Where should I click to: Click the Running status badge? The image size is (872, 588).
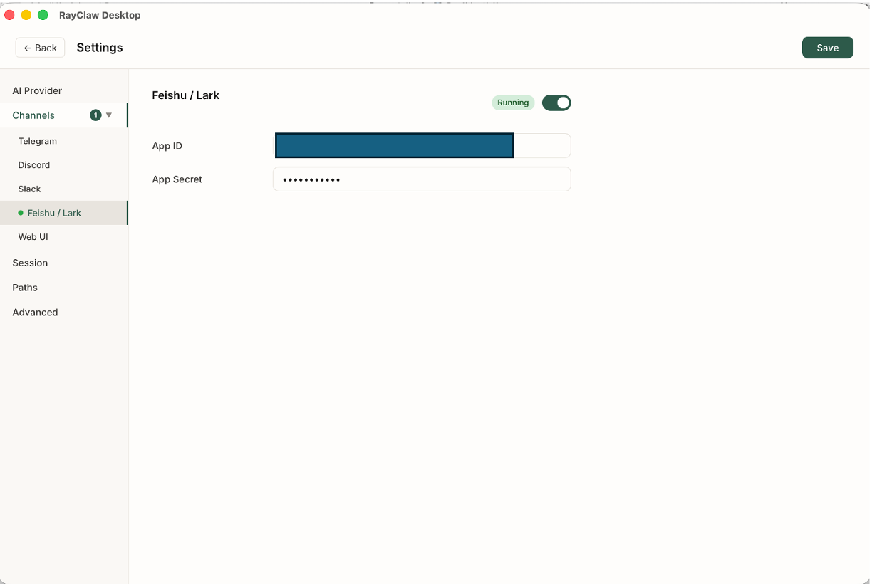pyautogui.click(x=513, y=103)
